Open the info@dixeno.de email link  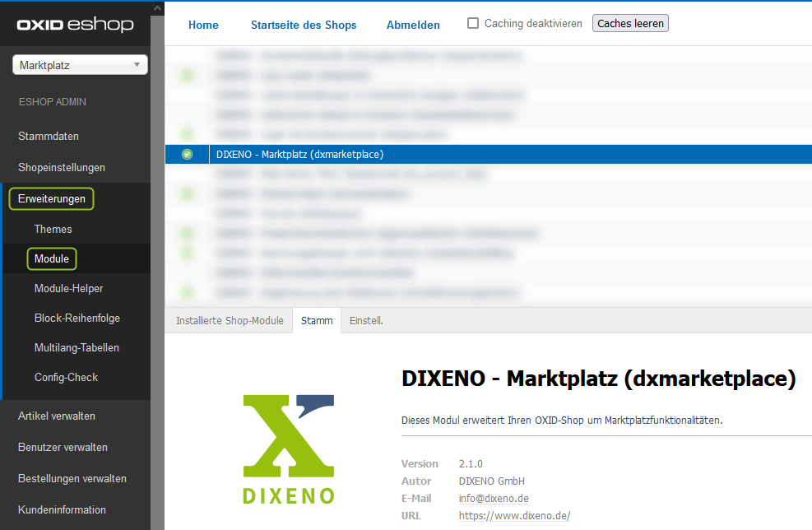tap(494, 499)
